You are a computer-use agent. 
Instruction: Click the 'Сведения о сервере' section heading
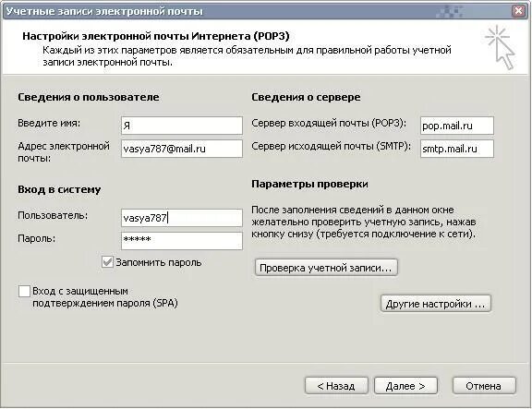click(306, 97)
